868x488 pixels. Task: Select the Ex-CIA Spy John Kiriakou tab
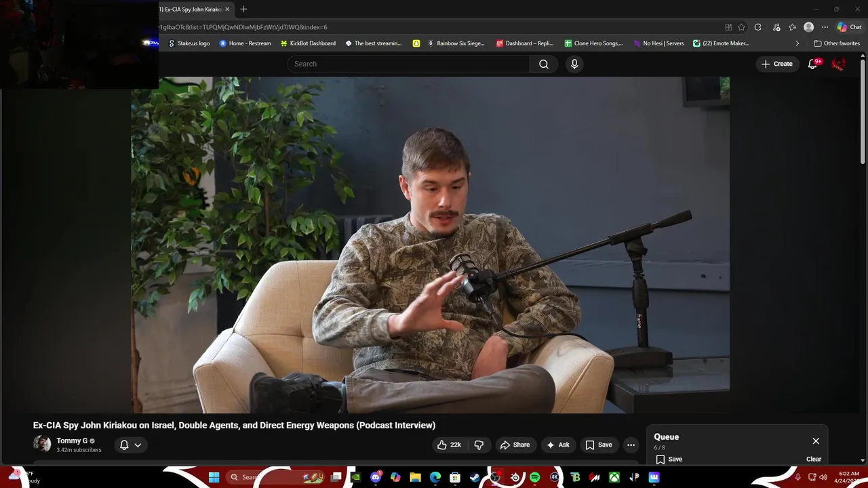pyautogui.click(x=191, y=9)
